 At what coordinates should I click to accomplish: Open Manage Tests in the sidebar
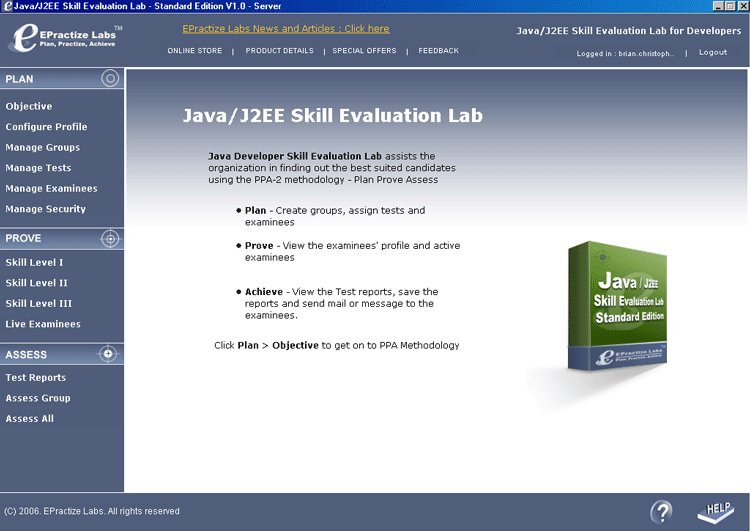pos(38,168)
